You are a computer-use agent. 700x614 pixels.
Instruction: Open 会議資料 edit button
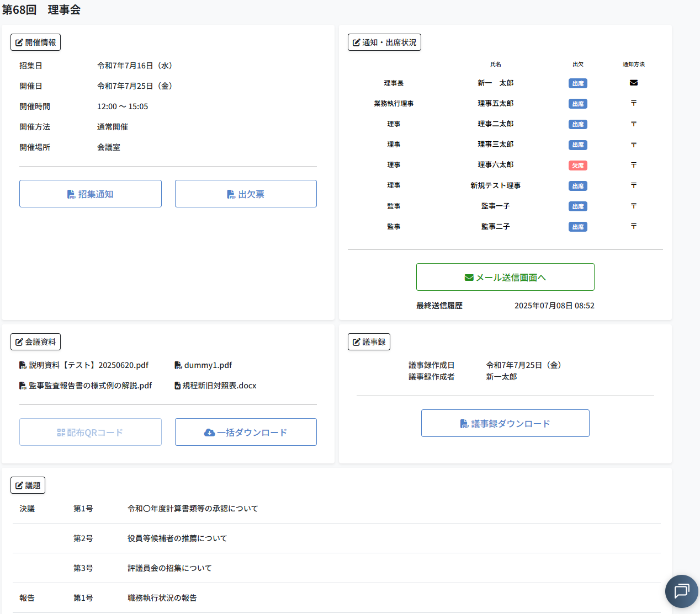35,342
